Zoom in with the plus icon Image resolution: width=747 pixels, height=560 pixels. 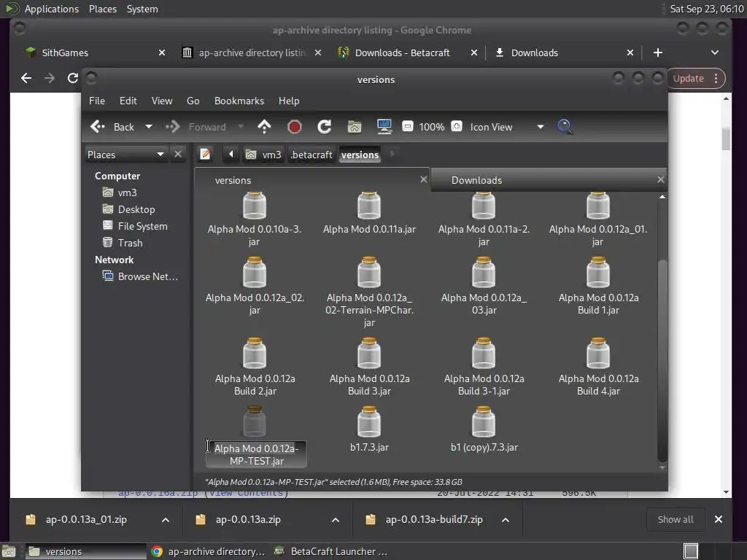click(x=457, y=126)
